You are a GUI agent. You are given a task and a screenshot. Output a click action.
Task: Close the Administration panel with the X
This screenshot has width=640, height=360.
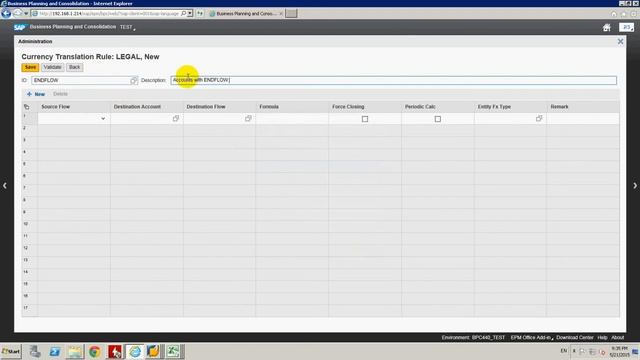coord(620,42)
